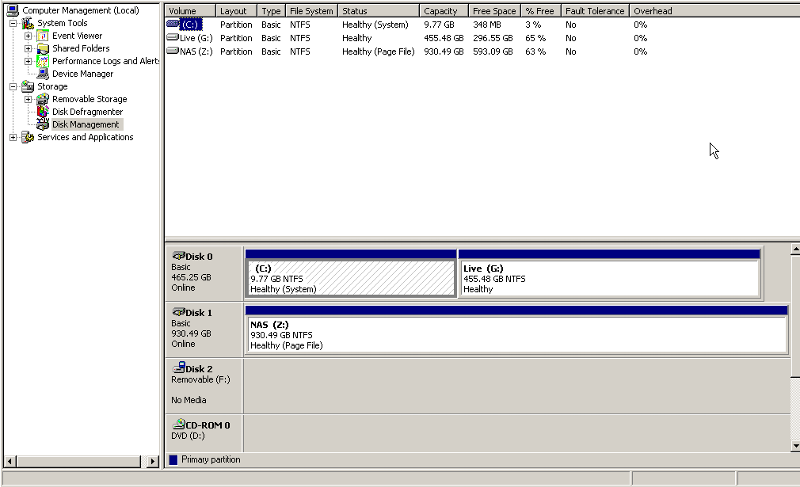Click the Device Manager icon

pyautogui.click(x=43, y=74)
